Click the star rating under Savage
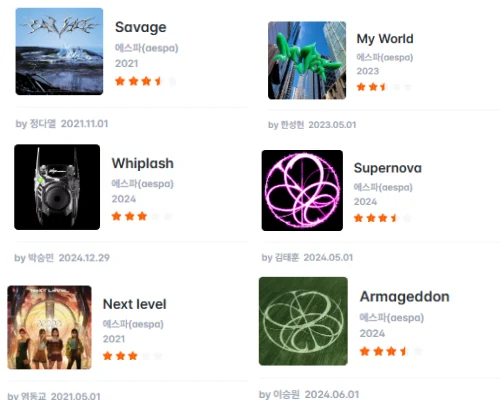This screenshot has width=500, height=400. tap(146, 81)
